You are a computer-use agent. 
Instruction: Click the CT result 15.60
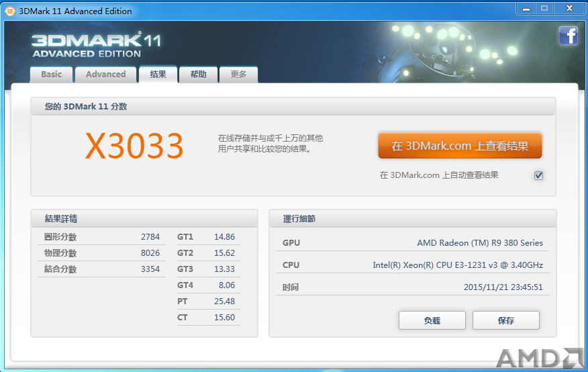pos(225,318)
